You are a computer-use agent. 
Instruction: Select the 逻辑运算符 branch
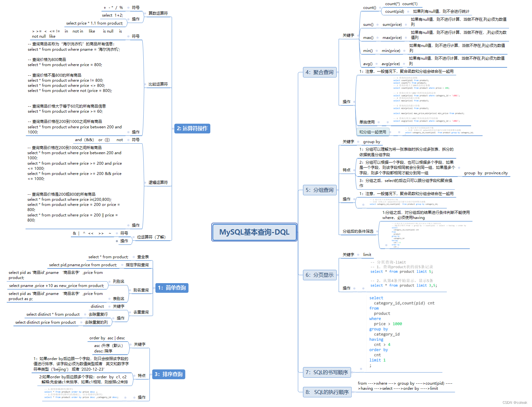(x=158, y=183)
